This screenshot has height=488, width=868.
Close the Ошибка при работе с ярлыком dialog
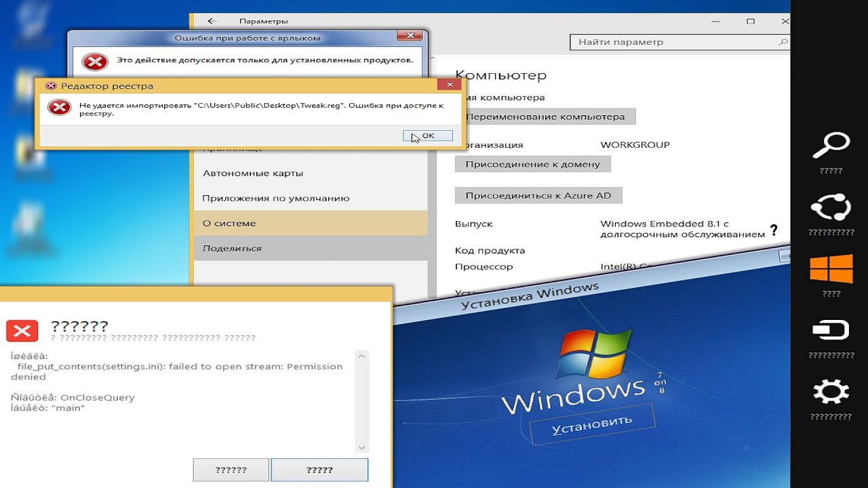[410, 35]
